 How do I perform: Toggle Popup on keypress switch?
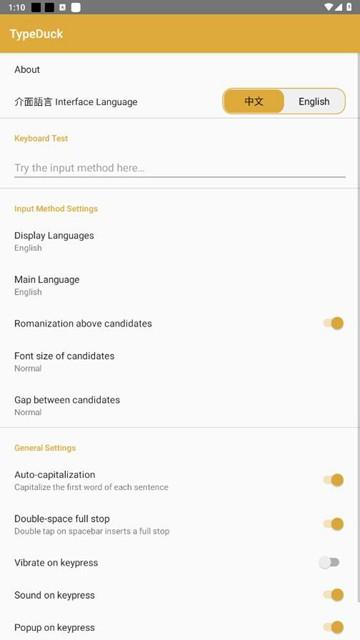[333, 627]
